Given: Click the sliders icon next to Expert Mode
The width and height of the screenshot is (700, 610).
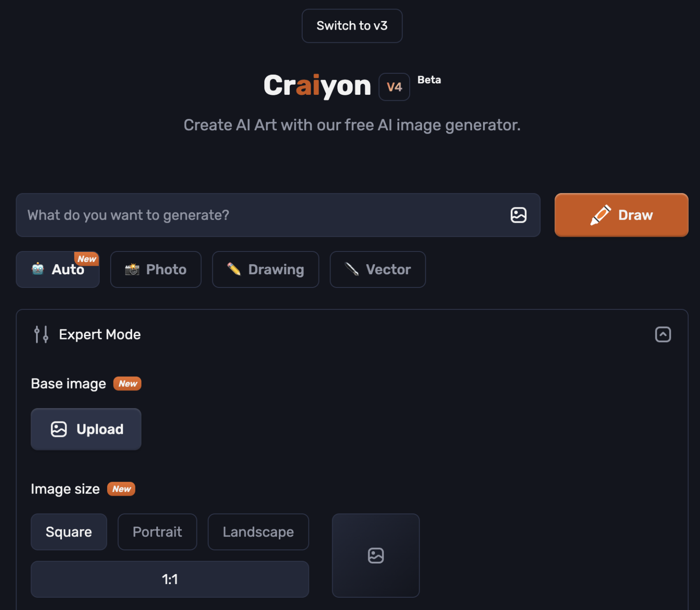Looking at the screenshot, I should tap(41, 334).
